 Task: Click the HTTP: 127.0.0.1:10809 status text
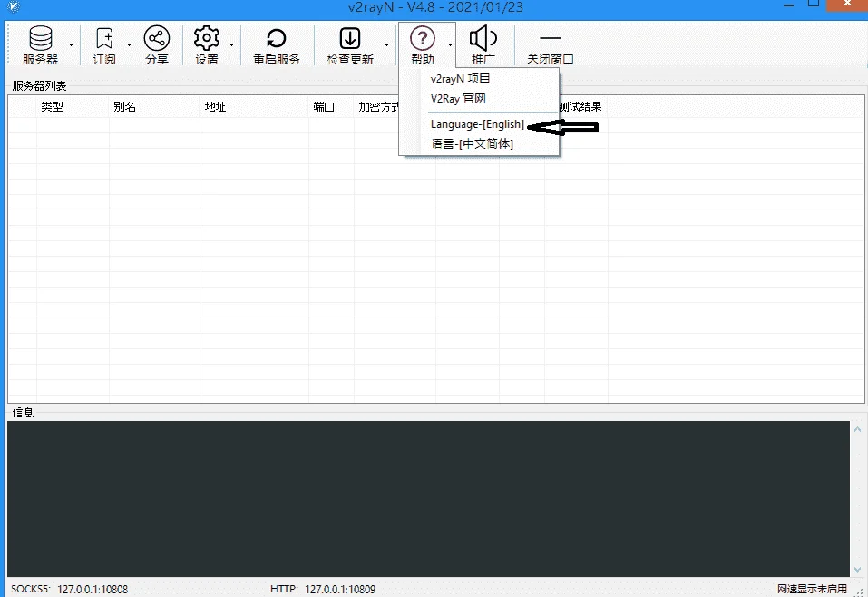coord(323,589)
